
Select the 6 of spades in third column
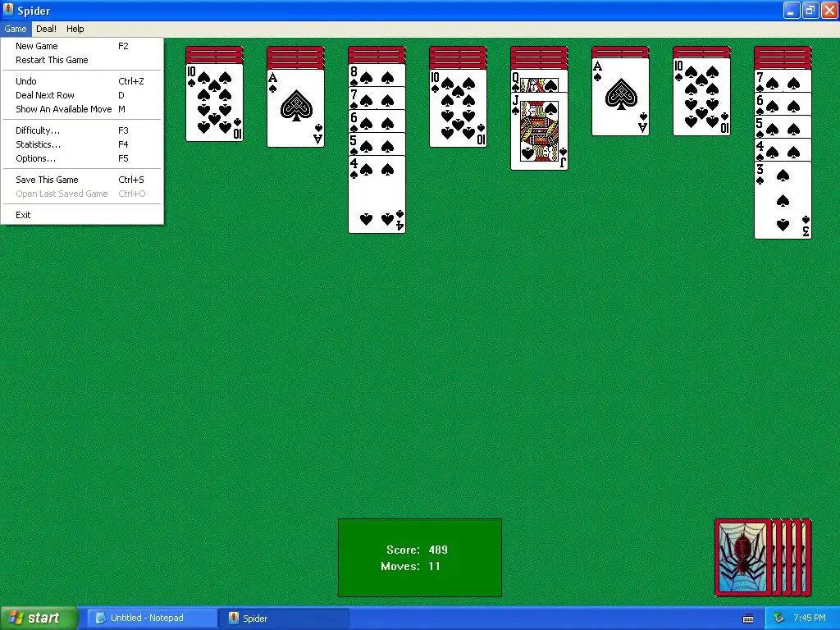(x=377, y=121)
